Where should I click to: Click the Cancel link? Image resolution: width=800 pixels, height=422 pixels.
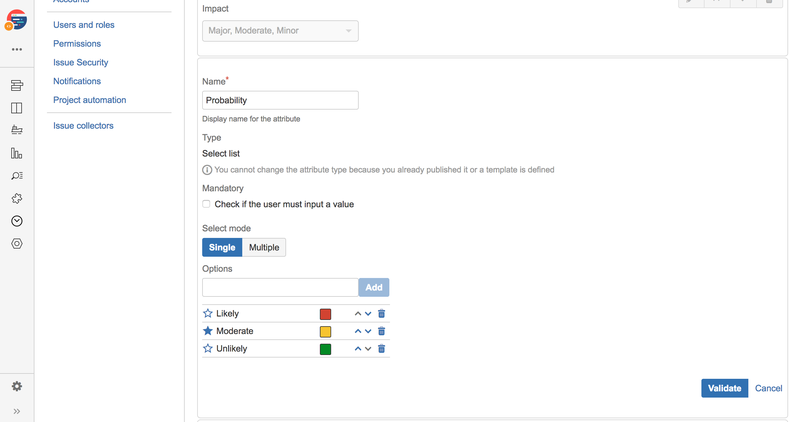pyautogui.click(x=768, y=388)
